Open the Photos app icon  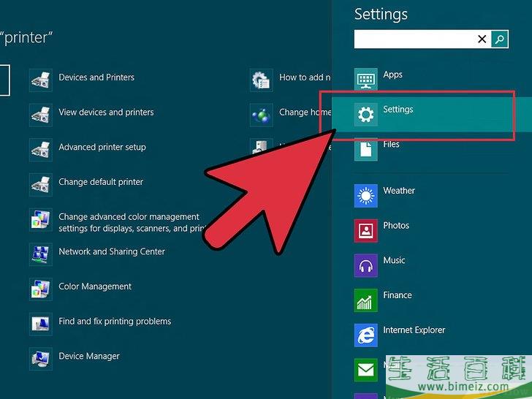[x=365, y=230]
